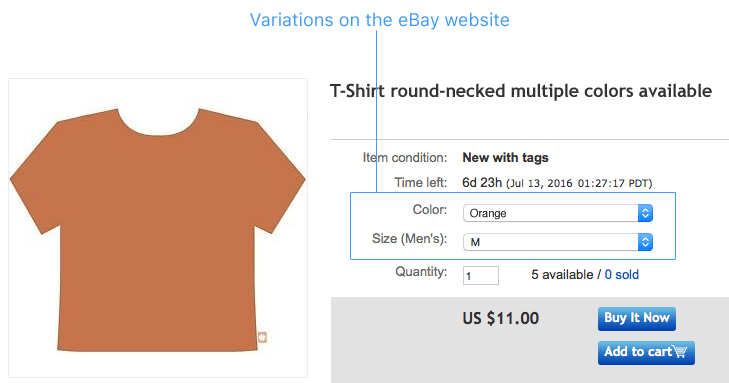Click the US $11.00 price

[501, 318]
